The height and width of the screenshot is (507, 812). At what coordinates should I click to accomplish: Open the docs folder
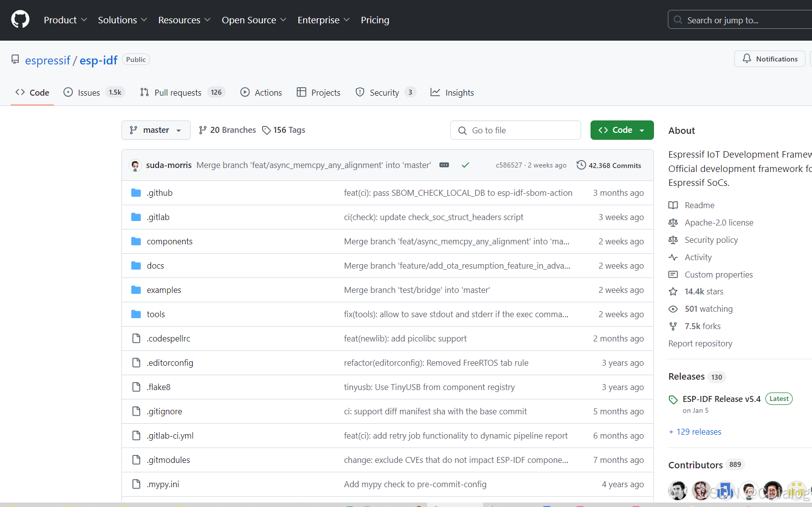[x=155, y=266]
